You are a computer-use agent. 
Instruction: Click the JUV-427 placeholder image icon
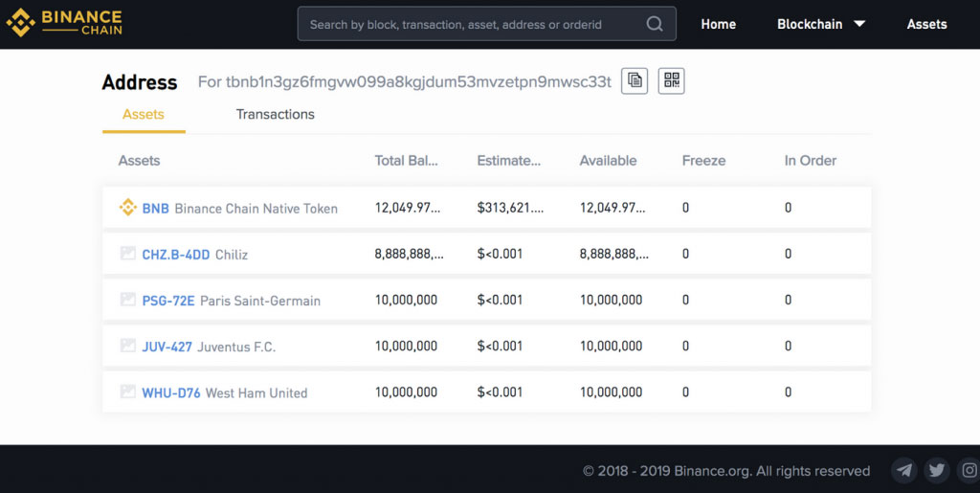click(128, 346)
